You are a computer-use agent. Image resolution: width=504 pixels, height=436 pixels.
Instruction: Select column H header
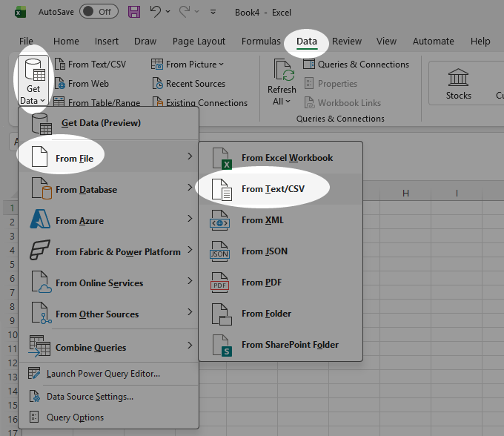pyautogui.click(x=405, y=194)
